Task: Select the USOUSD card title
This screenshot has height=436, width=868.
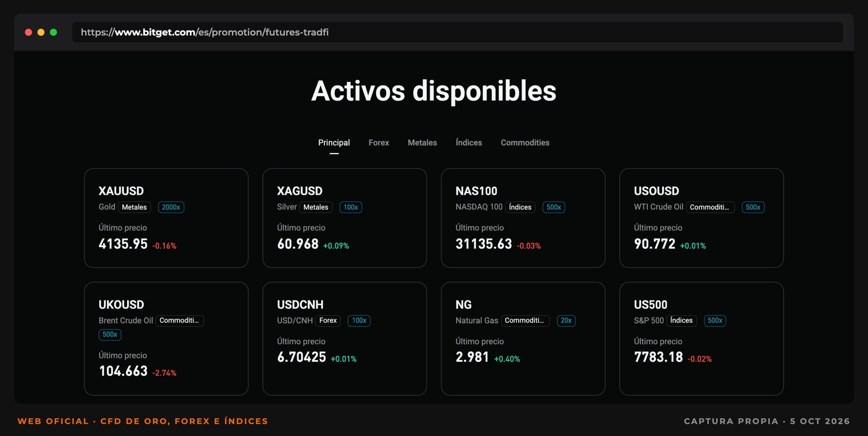Action: tap(656, 191)
